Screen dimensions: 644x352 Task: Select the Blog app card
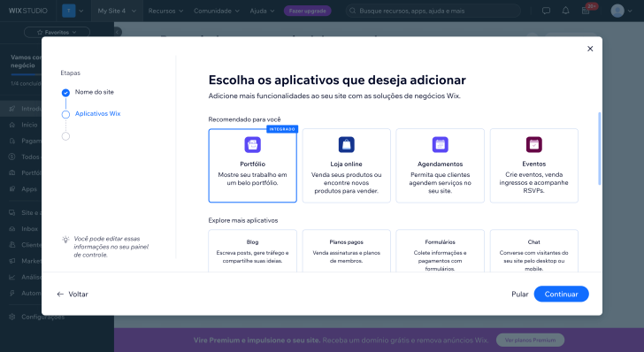click(252, 251)
